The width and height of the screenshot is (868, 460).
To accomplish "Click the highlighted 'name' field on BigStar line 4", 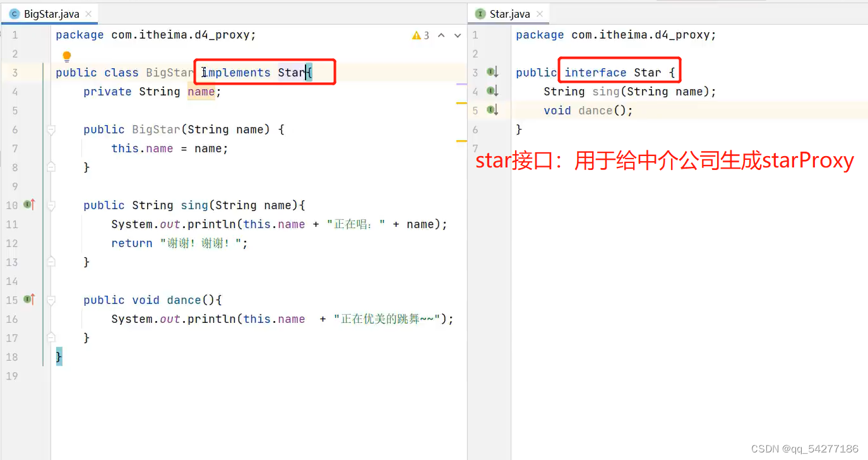I will 201,92.
